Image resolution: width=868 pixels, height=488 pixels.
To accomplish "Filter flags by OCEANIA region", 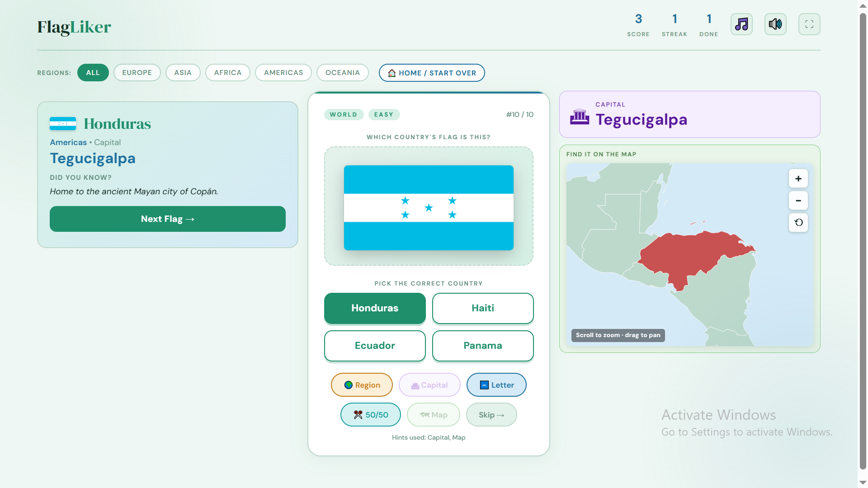I will [343, 73].
